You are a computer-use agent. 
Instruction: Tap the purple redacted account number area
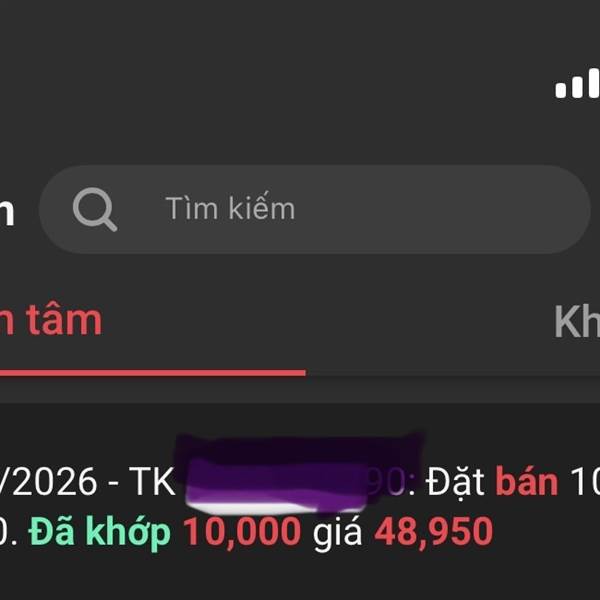coord(298,474)
